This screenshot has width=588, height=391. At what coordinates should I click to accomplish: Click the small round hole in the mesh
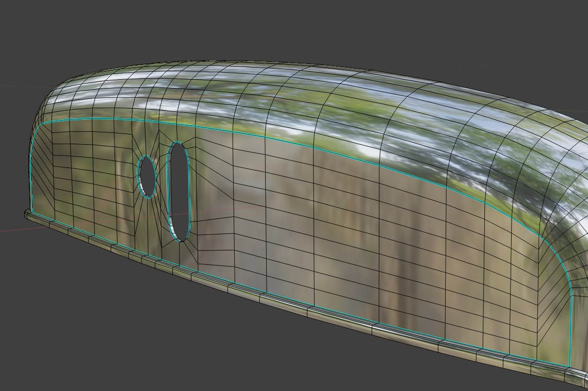(x=147, y=177)
